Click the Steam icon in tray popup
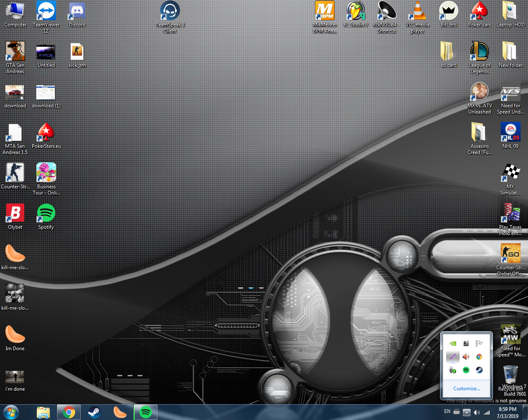The height and width of the screenshot is (420, 528). [479, 370]
